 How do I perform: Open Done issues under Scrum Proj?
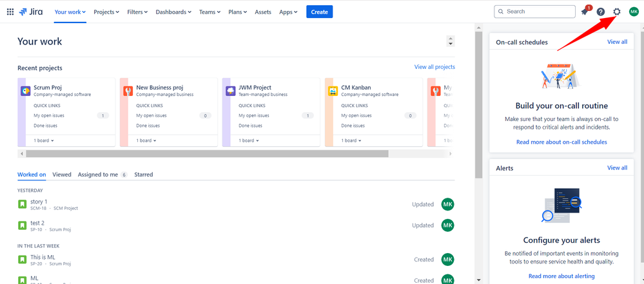pos(45,126)
